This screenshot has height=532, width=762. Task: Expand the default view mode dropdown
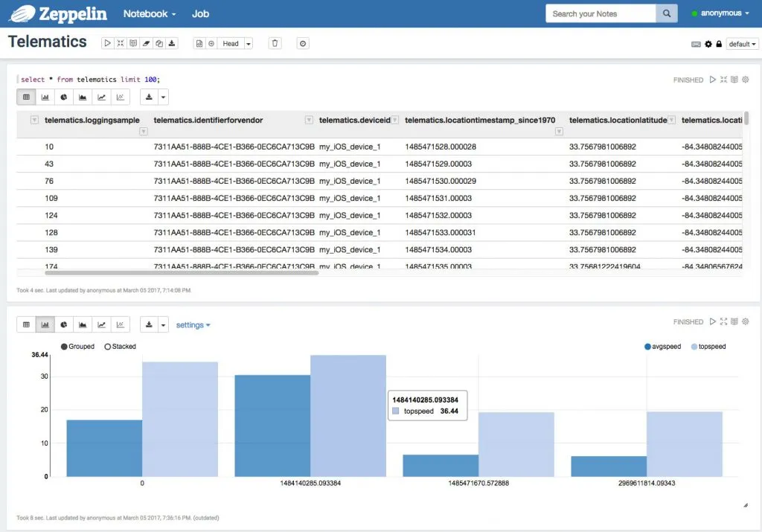[x=742, y=45]
